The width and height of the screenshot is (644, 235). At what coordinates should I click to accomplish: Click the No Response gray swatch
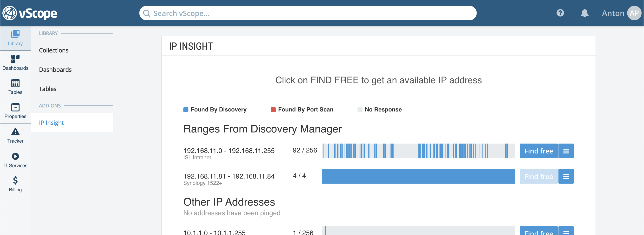(x=360, y=110)
